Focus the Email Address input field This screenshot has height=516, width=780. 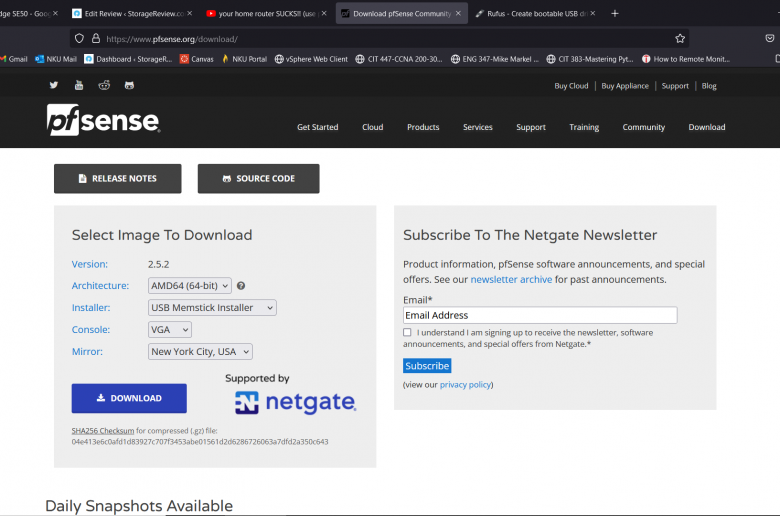(x=540, y=315)
